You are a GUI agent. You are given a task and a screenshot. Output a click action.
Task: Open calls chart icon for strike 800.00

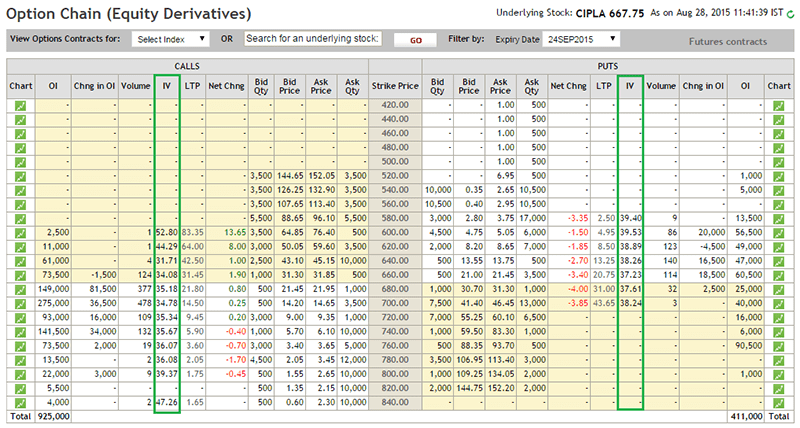pos(20,374)
